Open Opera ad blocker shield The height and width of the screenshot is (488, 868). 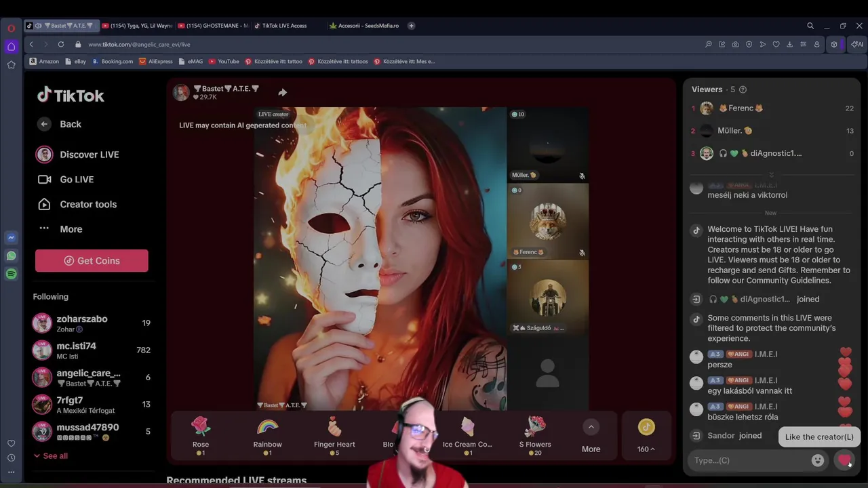point(749,45)
